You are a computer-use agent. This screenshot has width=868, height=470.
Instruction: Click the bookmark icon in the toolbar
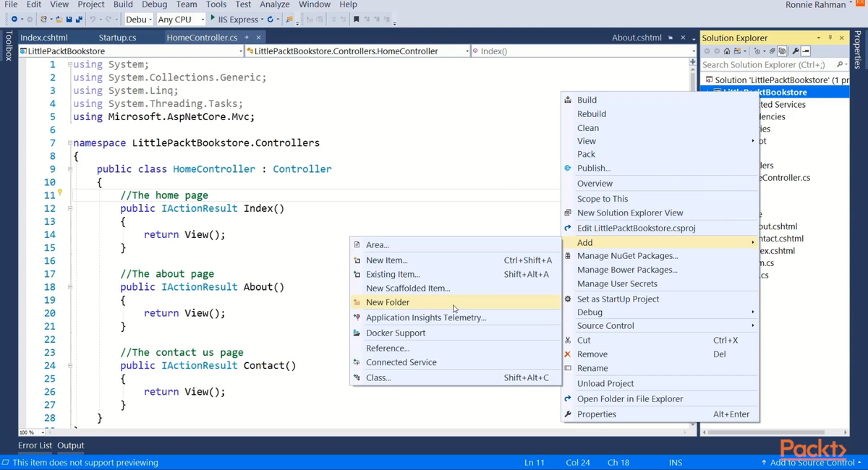coord(356,20)
